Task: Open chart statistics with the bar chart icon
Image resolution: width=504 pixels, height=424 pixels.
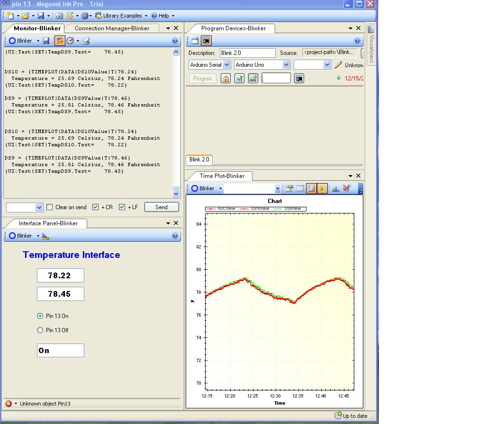Action: click(335, 188)
